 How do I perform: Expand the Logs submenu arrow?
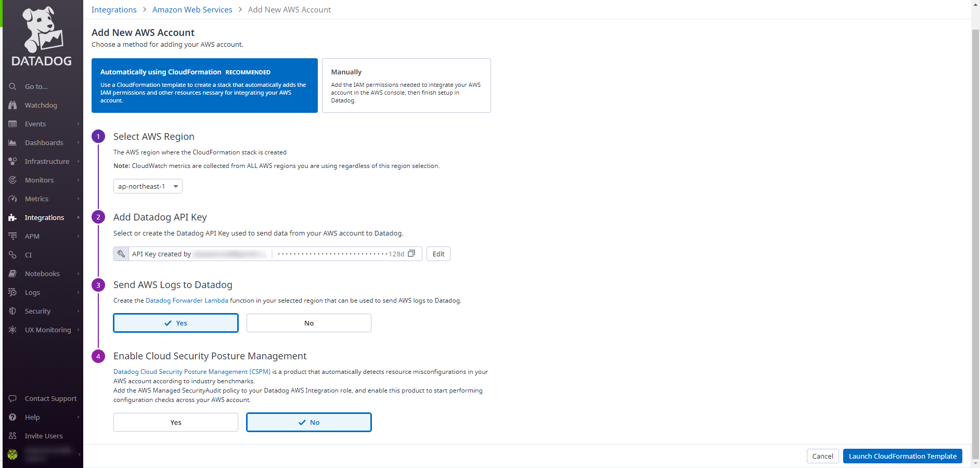coord(79,292)
